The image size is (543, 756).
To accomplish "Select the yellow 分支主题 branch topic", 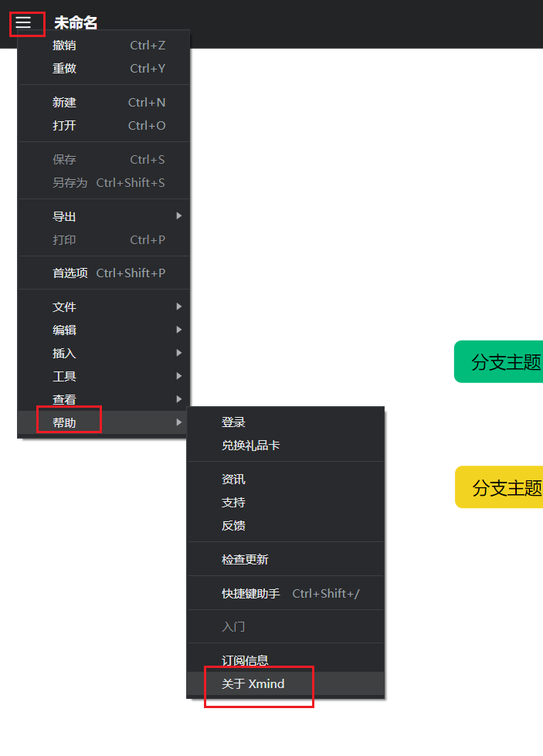I will [x=499, y=487].
